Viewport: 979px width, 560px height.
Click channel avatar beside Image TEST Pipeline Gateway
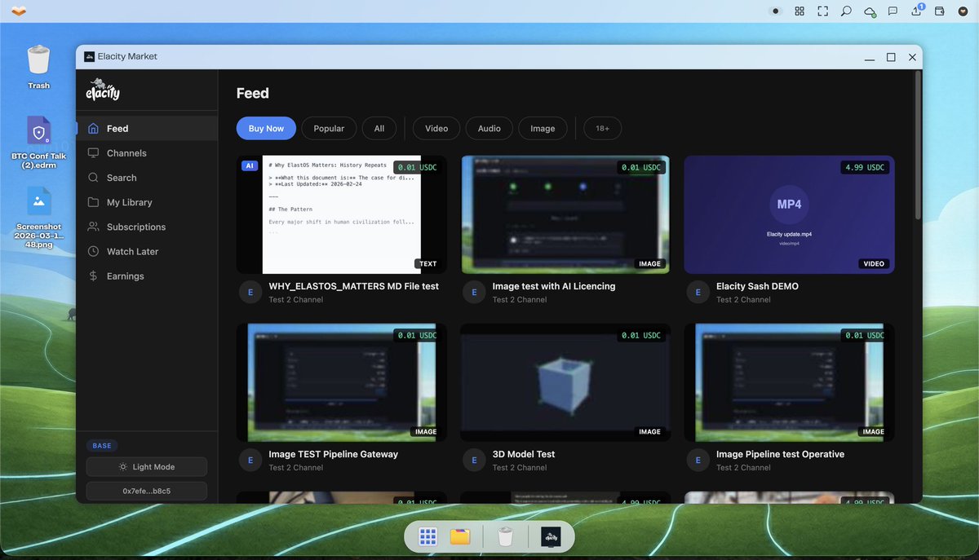250,461
